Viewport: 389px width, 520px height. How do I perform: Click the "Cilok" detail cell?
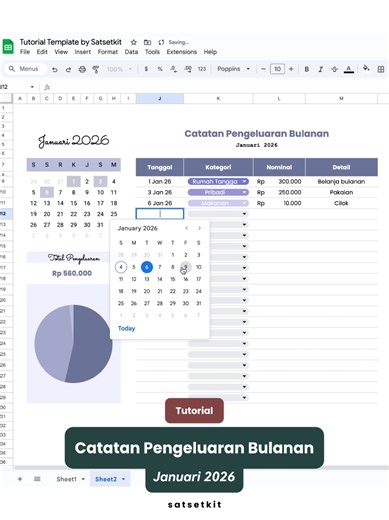pos(341,203)
